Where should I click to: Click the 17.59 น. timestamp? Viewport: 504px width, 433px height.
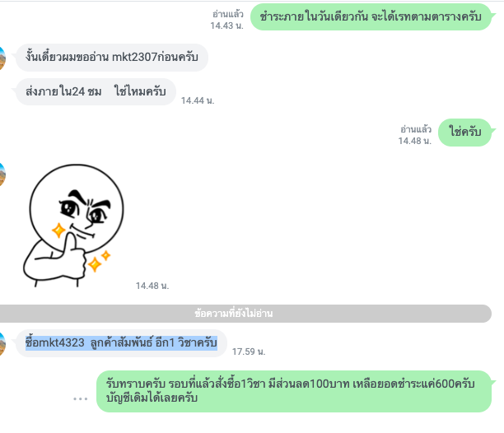(x=249, y=352)
